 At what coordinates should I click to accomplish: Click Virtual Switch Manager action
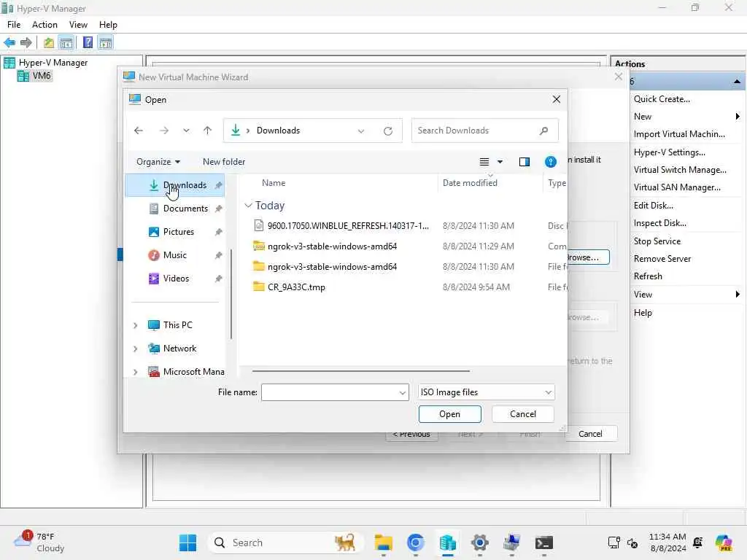point(680,170)
